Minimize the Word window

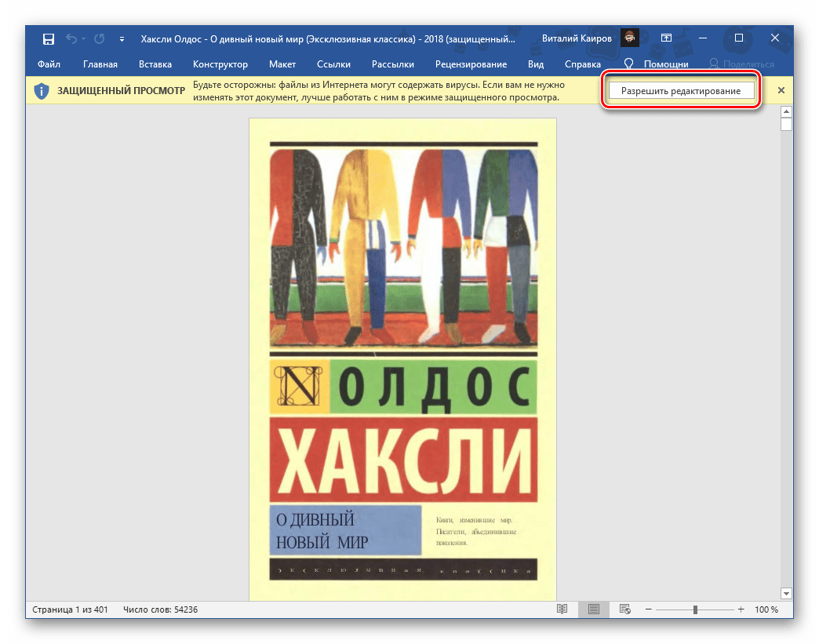pos(703,38)
